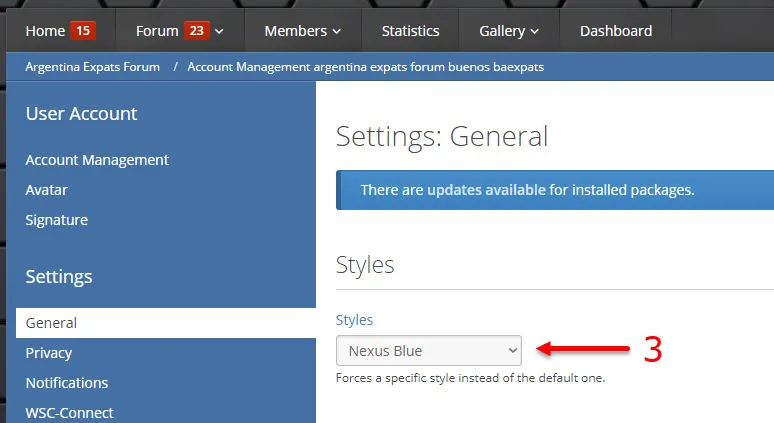Expand the Gallery dropdown arrow

click(535, 32)
